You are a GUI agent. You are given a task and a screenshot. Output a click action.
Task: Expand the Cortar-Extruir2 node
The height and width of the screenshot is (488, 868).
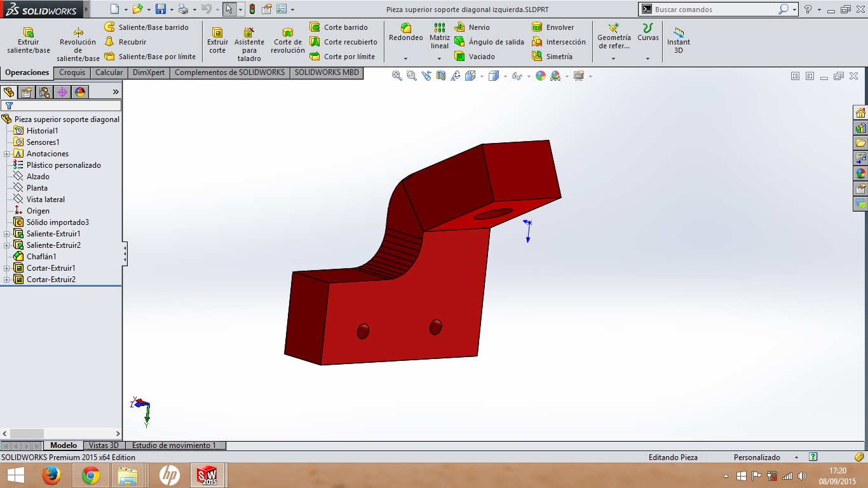click(6, 280)
